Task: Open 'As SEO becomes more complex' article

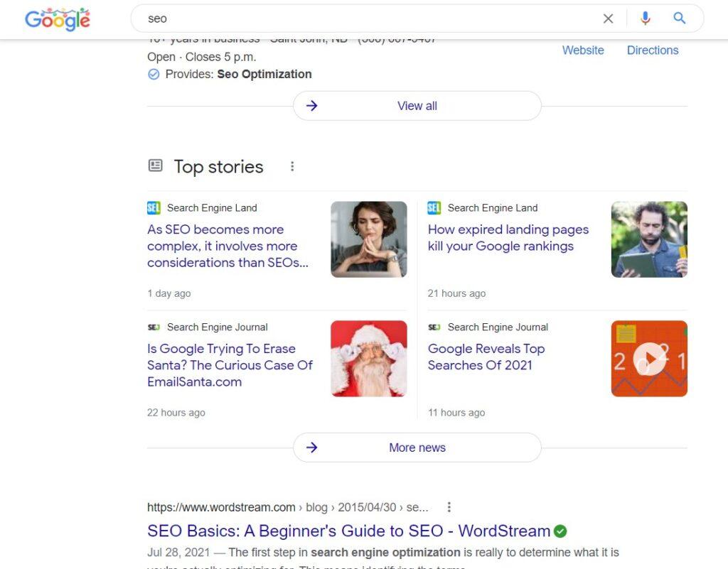Action: pos(227,246)
